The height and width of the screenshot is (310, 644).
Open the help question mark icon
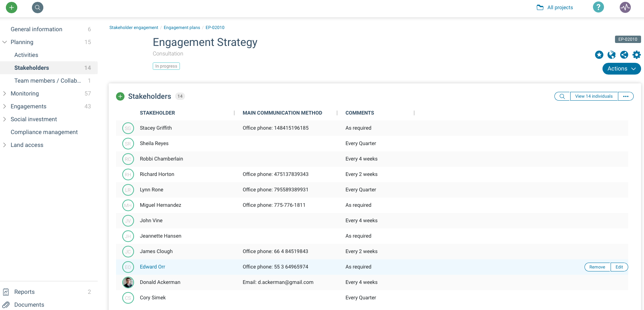pos(598,7)
